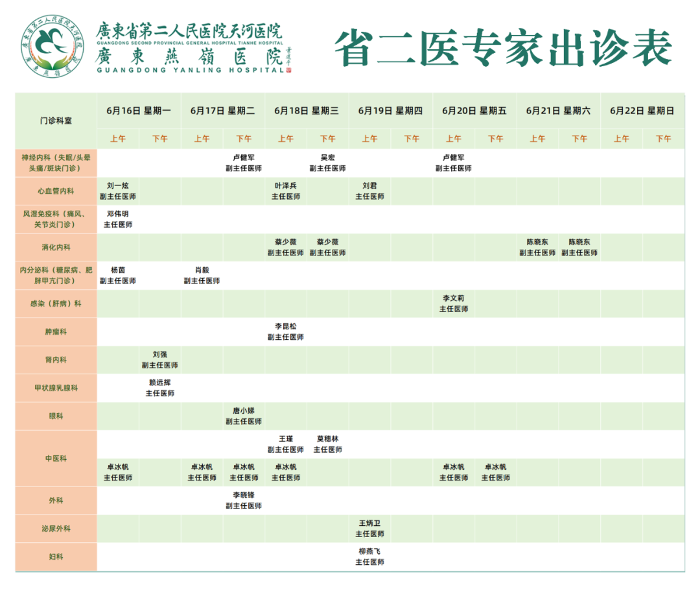Screen dimensions: 700x596
Task: Click doctor "李昆松" in the 肿瘤科 row
Action: point(286,327)
